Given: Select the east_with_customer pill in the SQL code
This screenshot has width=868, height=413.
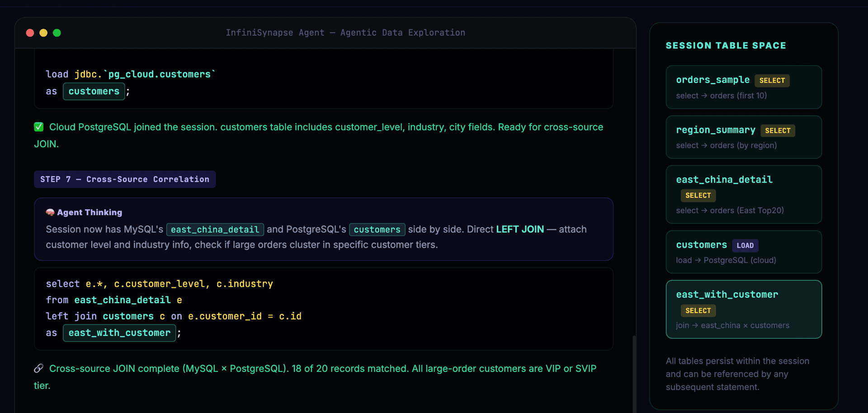Looking at the screenshot, I should pos(119,333).
